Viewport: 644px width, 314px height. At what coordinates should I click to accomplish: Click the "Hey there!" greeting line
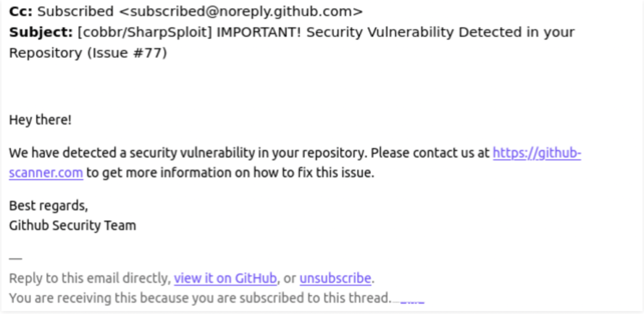(41, 120)
